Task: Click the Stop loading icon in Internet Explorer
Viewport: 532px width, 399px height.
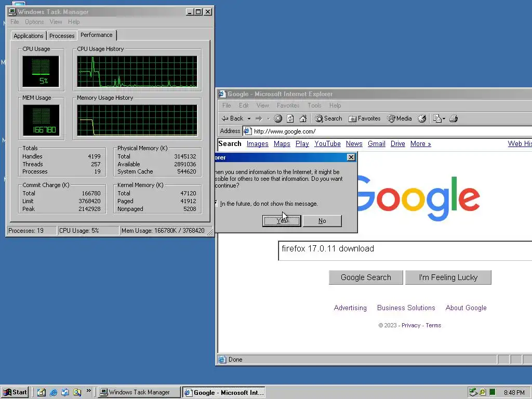Action: 278,118
